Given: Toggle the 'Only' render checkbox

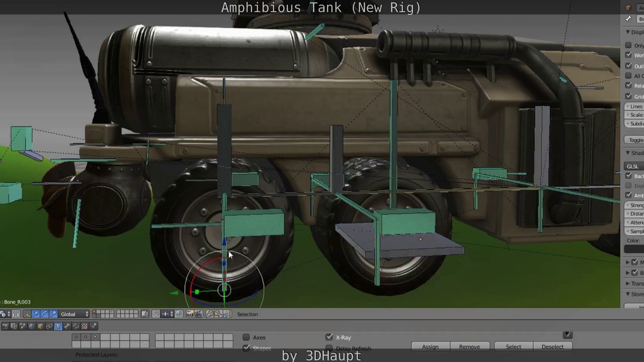Looking at the screenshot, I should coord(629,45).
